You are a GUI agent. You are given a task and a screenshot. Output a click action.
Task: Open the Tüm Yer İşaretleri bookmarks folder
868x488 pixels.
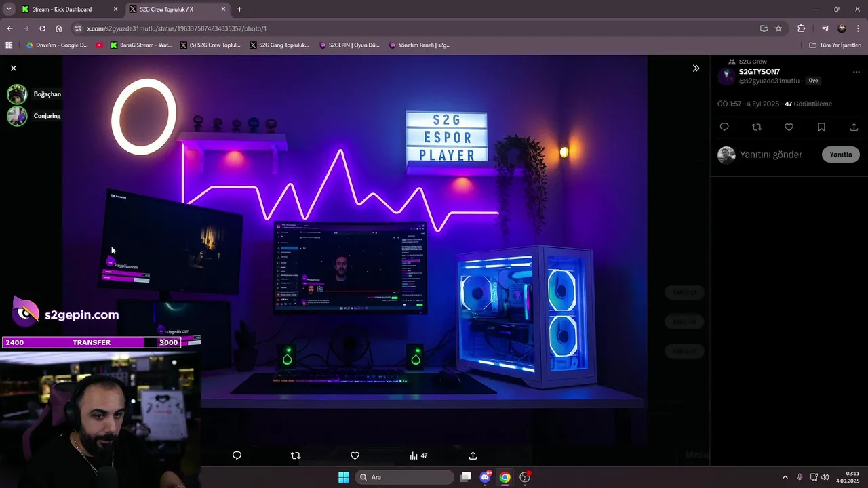(x=835, y=45)
